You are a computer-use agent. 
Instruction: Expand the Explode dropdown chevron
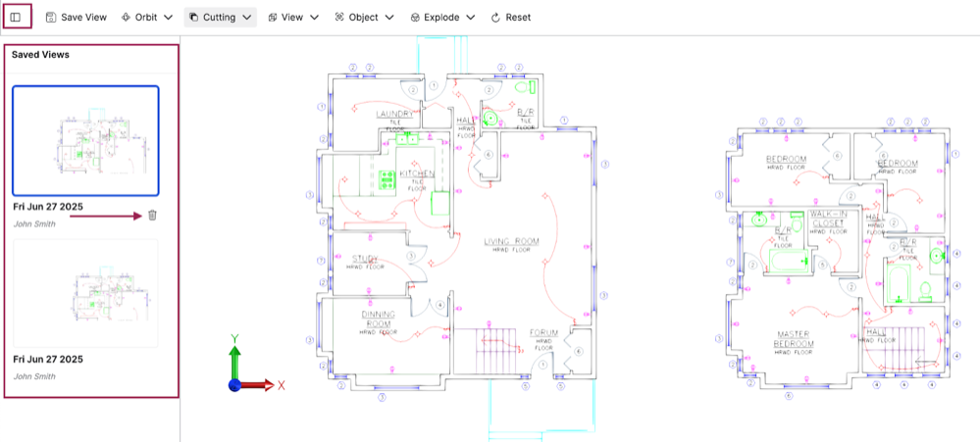[470, 18]
